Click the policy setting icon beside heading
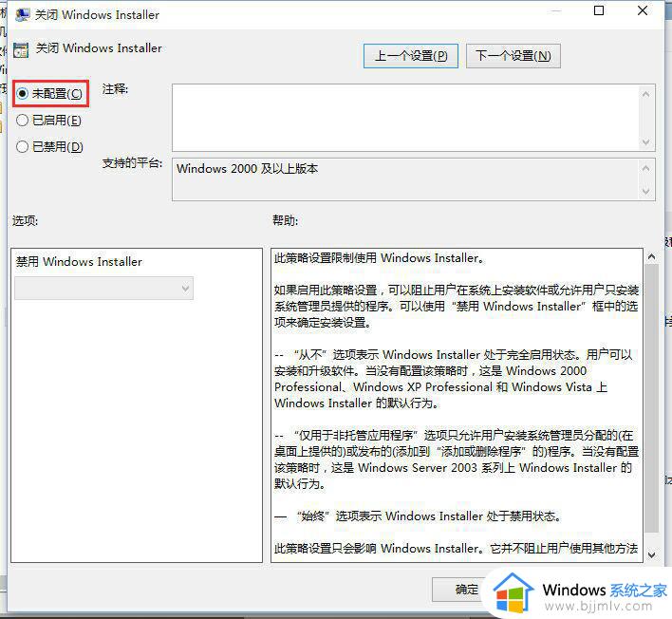 [21, 49]
